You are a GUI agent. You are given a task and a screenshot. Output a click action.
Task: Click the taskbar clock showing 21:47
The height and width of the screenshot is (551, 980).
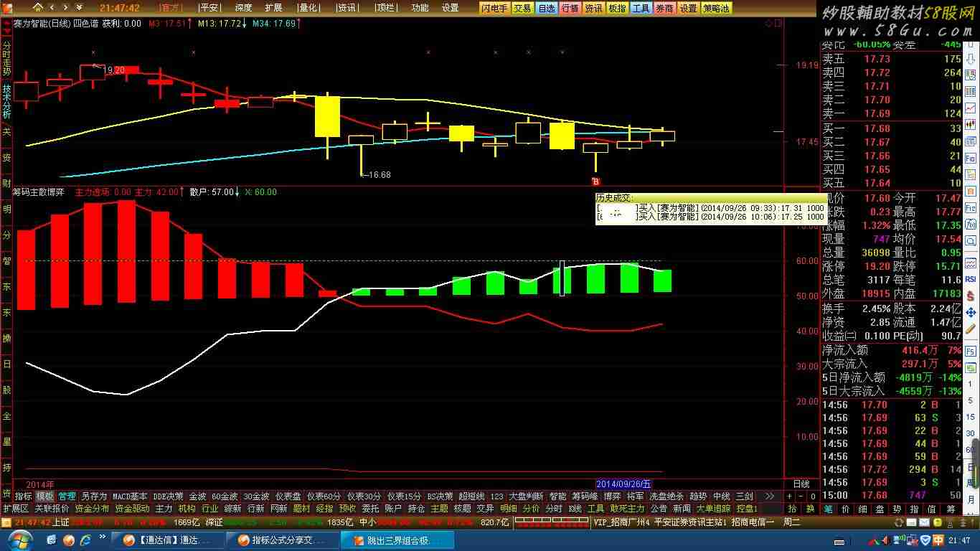coord(959,540)
